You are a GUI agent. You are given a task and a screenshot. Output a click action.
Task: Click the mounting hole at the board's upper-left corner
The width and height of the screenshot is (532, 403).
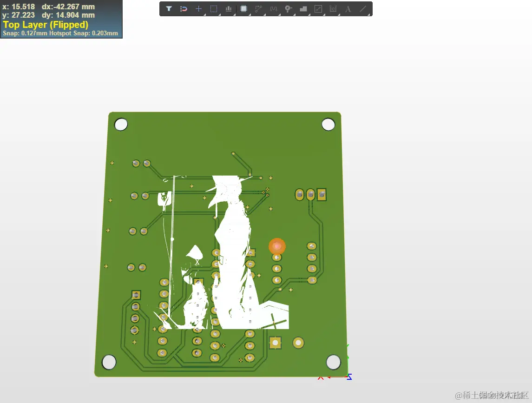pos(121,124)
